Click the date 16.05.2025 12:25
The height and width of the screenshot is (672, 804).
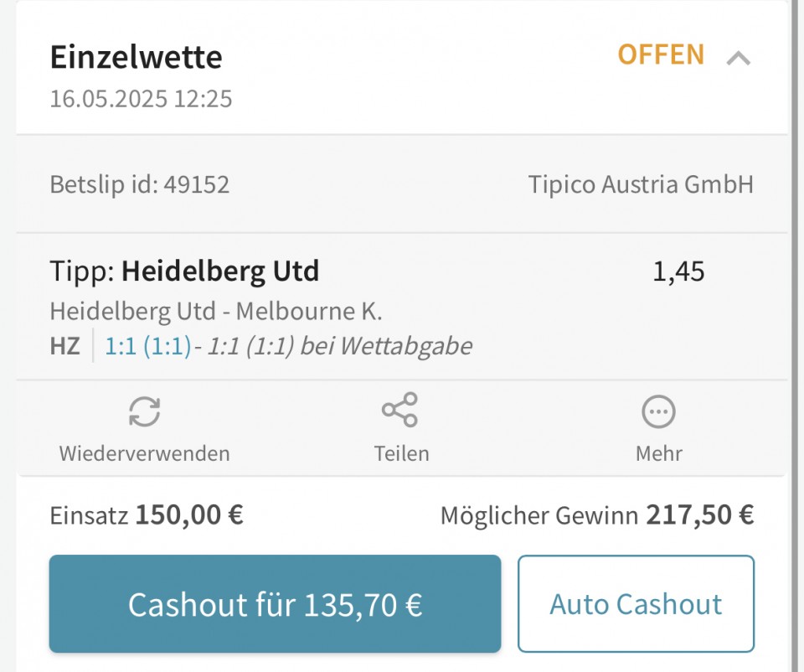[141, 99]
